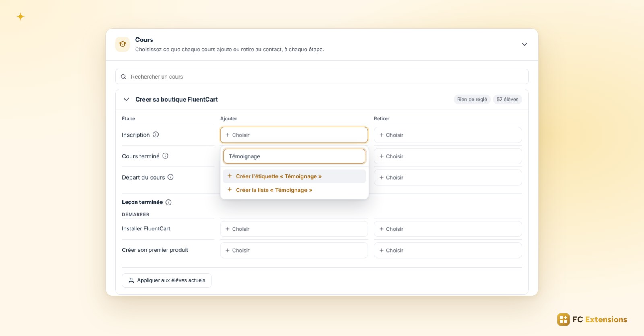Show info icon next to Inscription
The width and height of the screenshot is (644, 336).
156,135
